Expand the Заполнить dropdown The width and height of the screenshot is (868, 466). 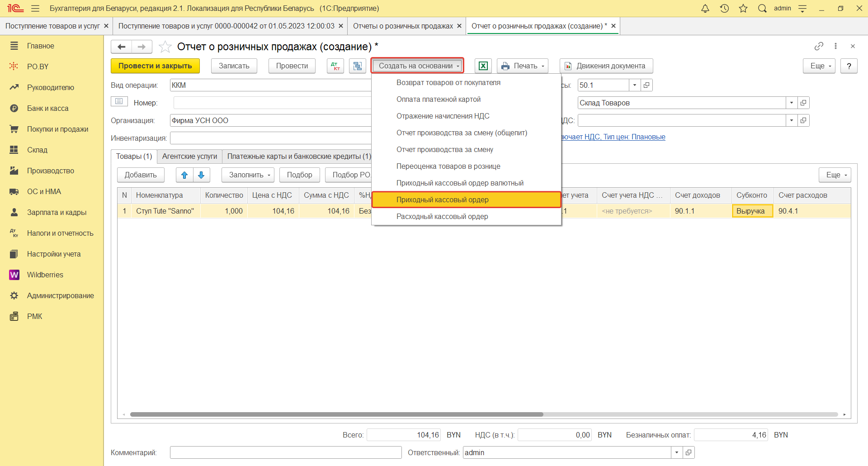248,175
